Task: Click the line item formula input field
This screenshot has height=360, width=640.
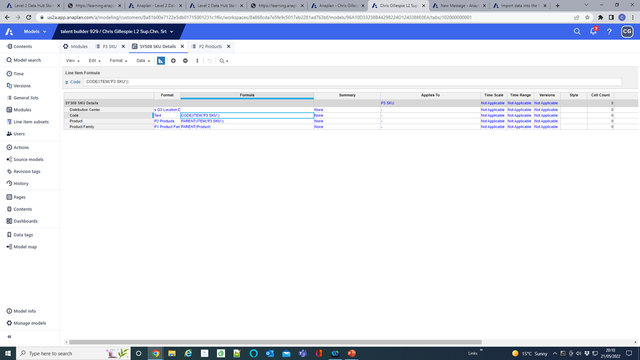Action: pyautogui.click(x=352, y=82)
